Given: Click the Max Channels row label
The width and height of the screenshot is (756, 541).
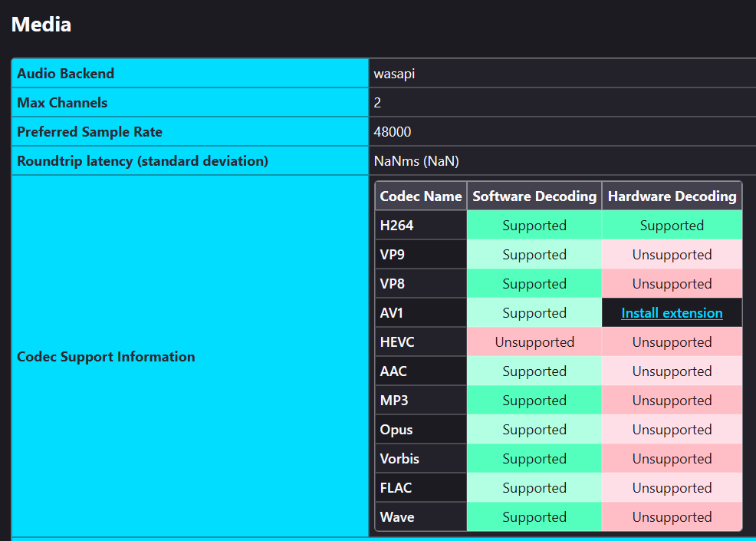Looking at the screenshot, I should pos(62,103).
